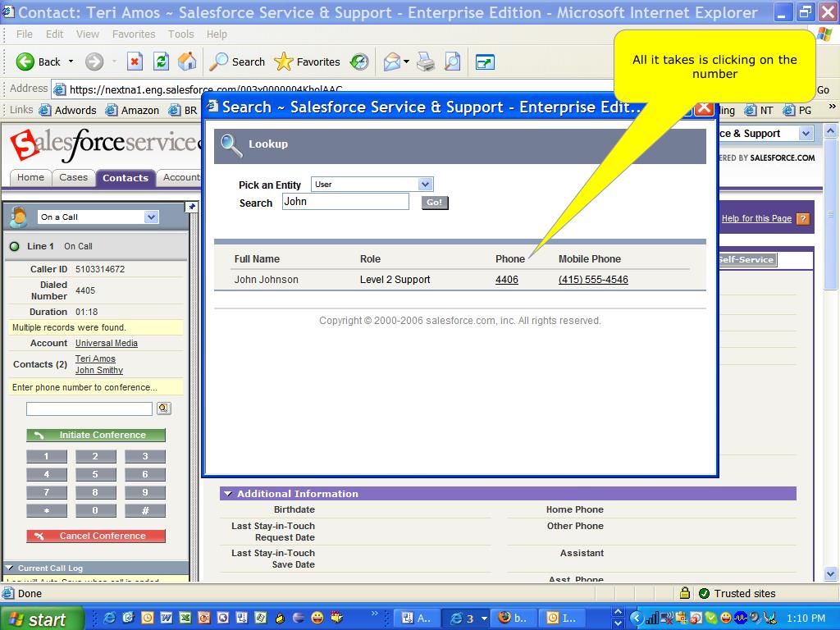Open the Help menu
Screen dimensions: 840x630
217,34
